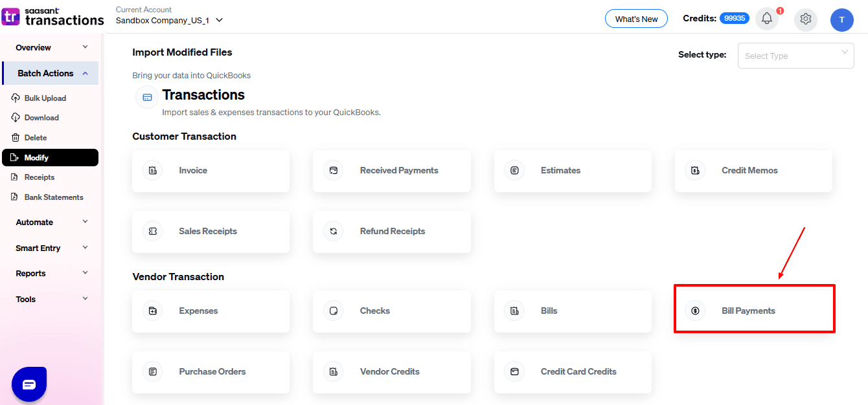Image resolution: width=868 pixels, height=405 pixels.
Task: Open the Bill Payments card
Action: [x=754, y=311]
